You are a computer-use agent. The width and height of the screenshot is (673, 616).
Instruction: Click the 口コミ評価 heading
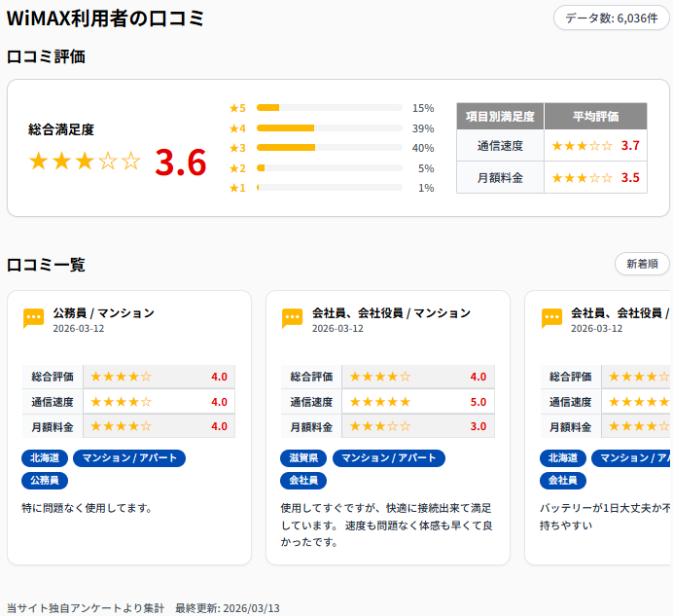point(46,56)
